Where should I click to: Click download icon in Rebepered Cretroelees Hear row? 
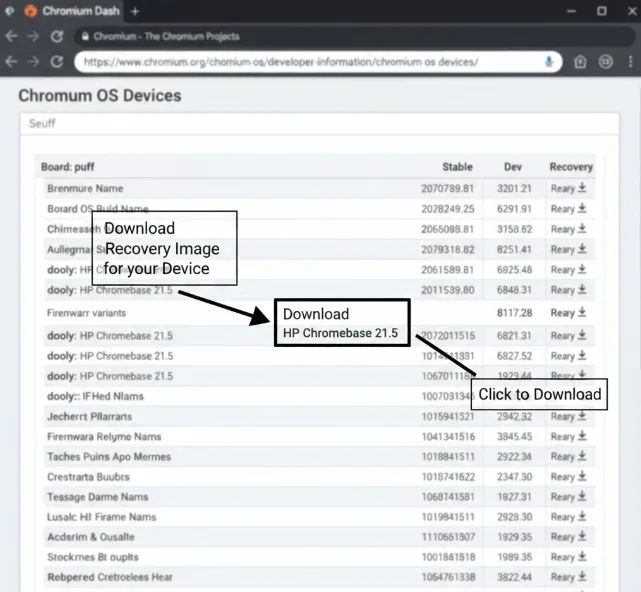pyautogui.click(x=582, y=577)
